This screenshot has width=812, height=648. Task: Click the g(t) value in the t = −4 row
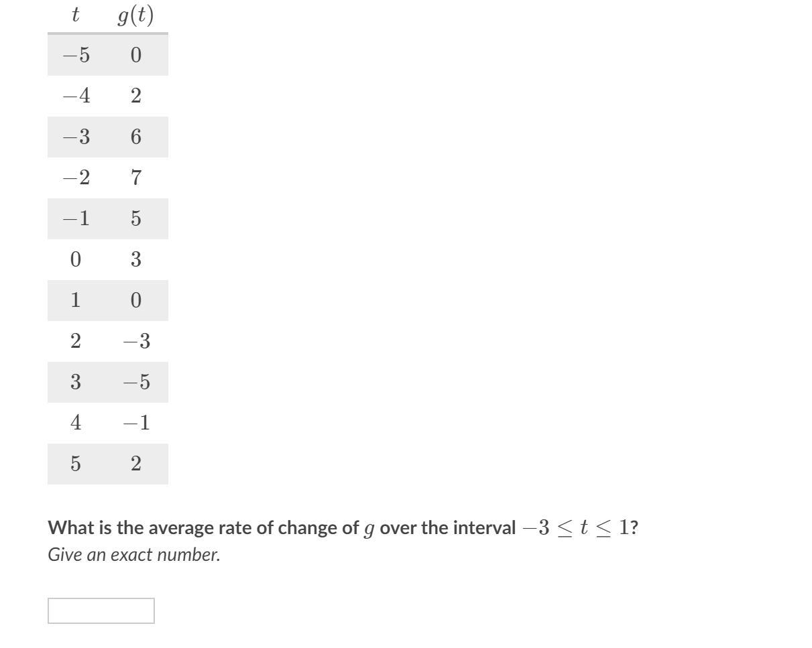click(x=135, y=96)
